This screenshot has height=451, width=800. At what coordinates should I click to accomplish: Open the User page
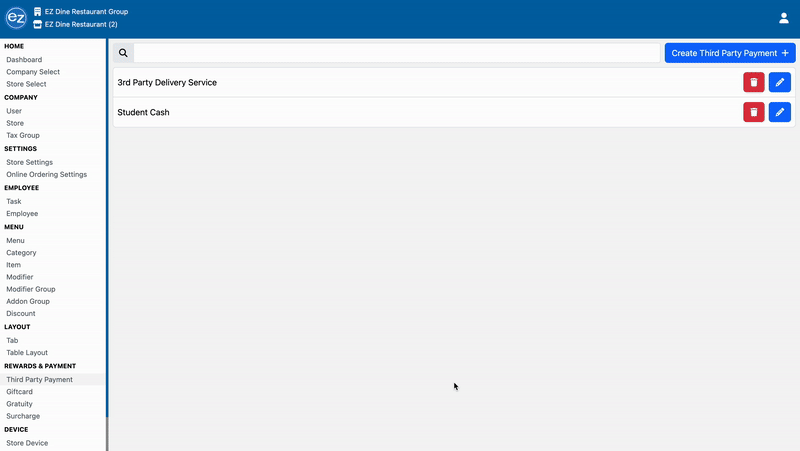(x=14, y=111)
